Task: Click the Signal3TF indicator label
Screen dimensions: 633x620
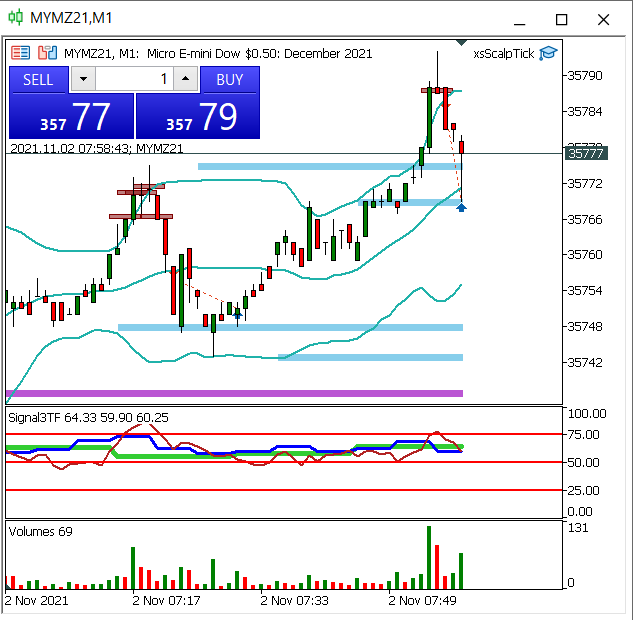Action: (x=88, y=417)
